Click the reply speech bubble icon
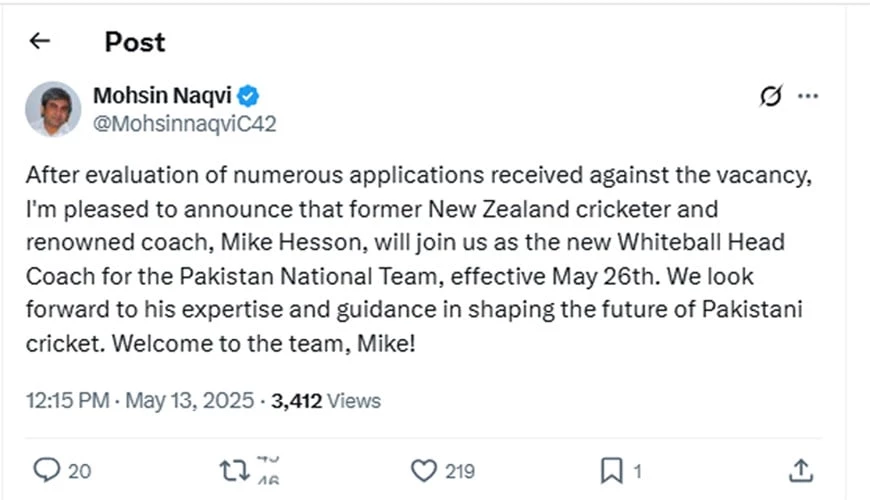Image resolution: width=870 pixels, height=500 pixels. pyautogui.click(x=47, y=469)
